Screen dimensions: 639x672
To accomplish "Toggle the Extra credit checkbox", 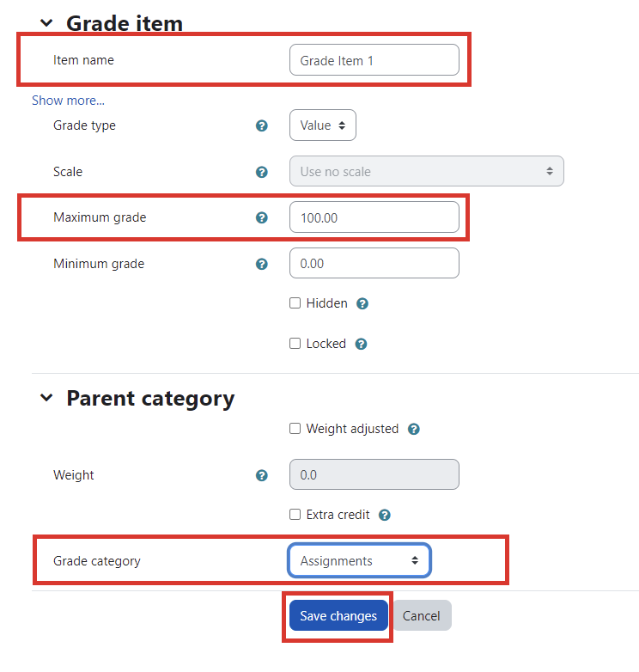I will pos(295,516).
